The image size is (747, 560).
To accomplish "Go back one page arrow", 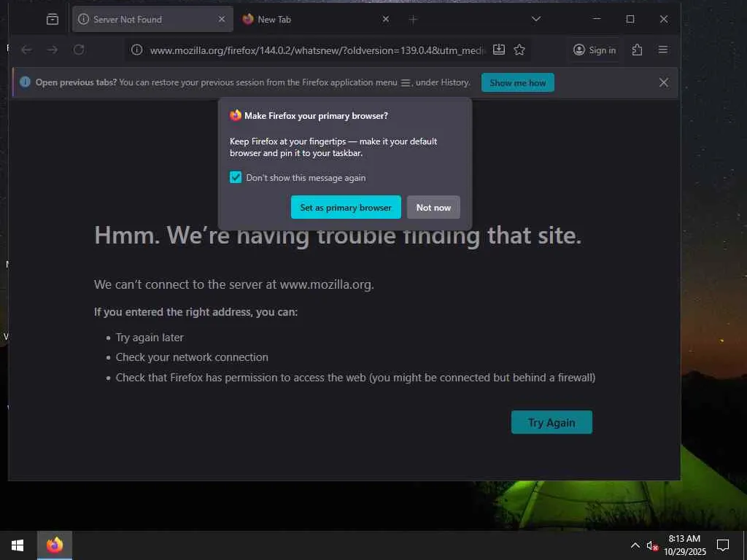I will click(x=27, y=50).
